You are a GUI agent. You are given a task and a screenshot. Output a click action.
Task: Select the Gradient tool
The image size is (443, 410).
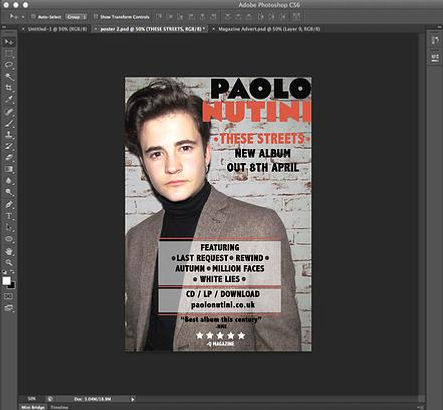pos(9,169)
